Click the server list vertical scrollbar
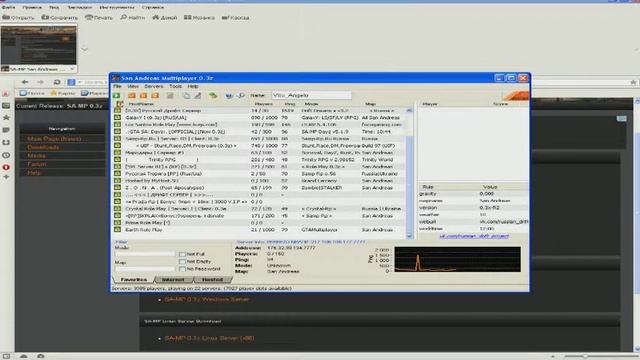 409,173
